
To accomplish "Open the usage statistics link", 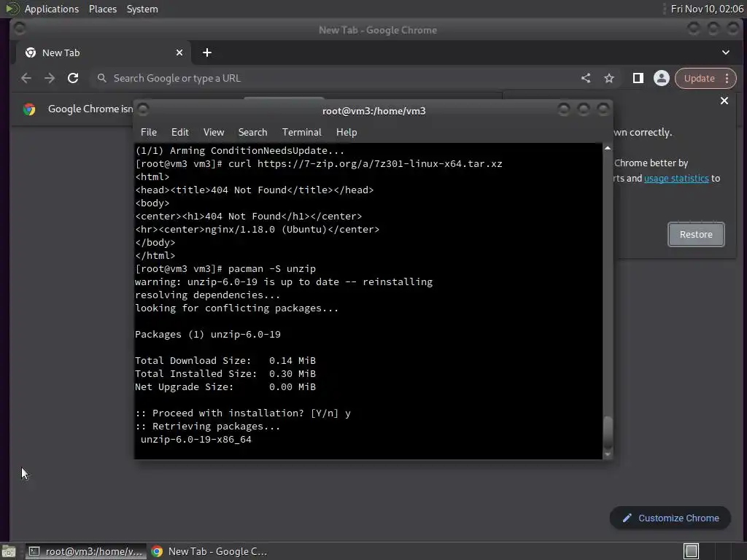I will [x=676, y=178].
